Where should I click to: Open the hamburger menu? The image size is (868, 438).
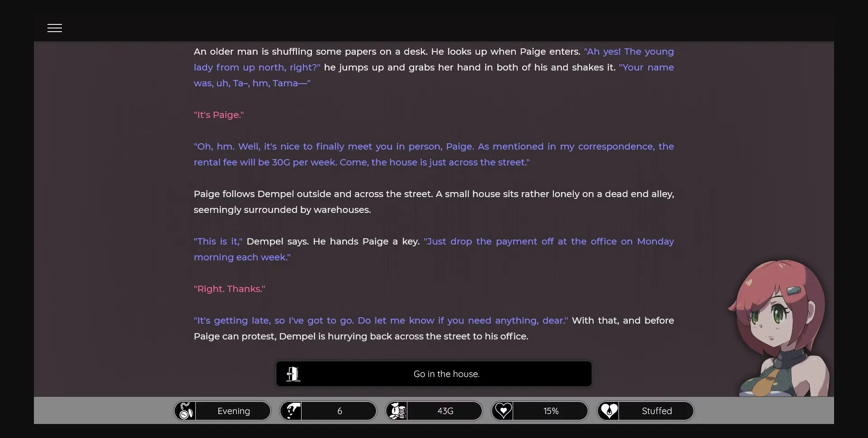click(55, 28)
